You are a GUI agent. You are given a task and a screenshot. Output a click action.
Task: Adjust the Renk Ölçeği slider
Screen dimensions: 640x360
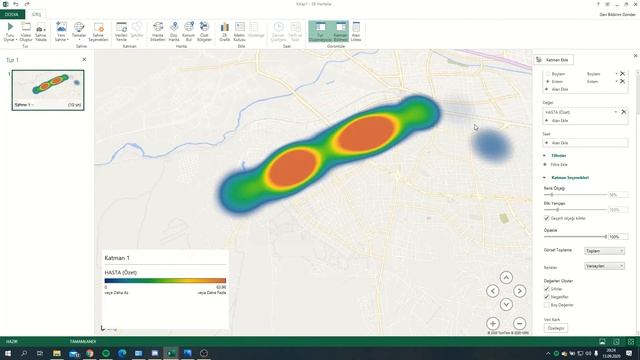pos(551,195)
